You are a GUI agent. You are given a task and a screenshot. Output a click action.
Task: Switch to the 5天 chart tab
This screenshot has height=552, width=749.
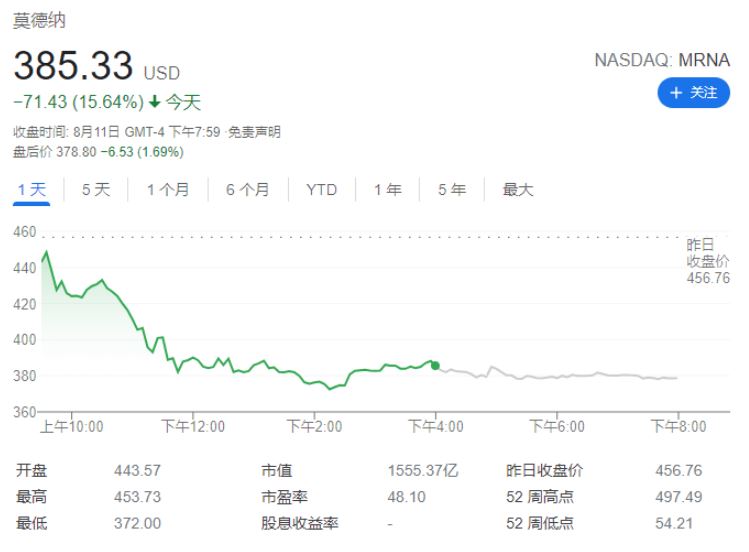coord(96,189)
